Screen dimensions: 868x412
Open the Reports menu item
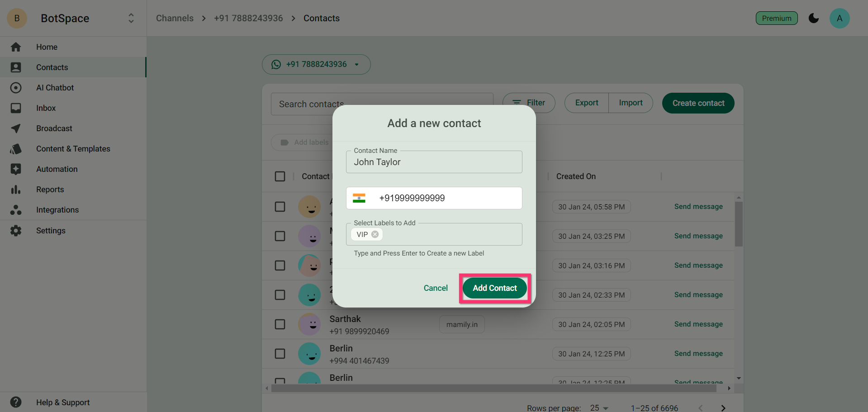pyautogui.click(x=50, y=189)
